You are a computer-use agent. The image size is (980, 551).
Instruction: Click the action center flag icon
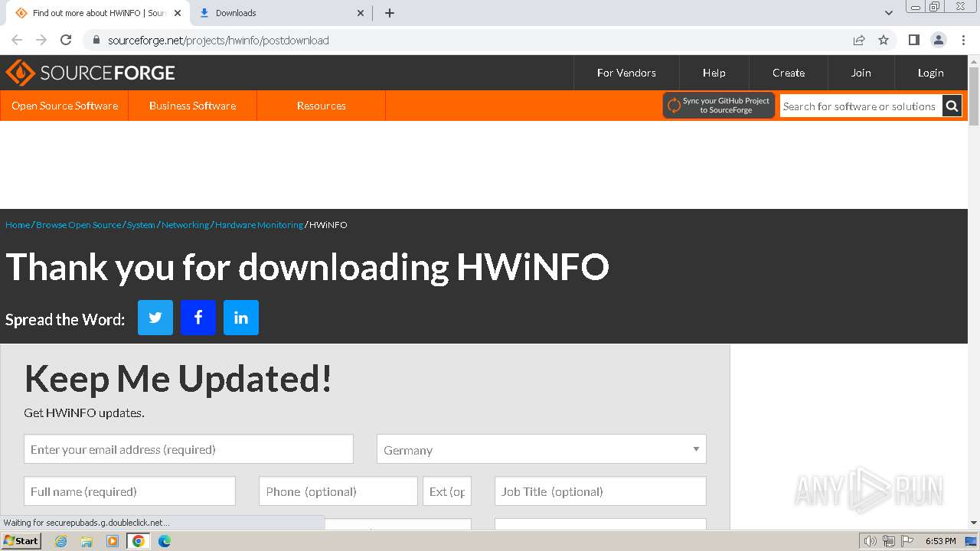point(907,541)
